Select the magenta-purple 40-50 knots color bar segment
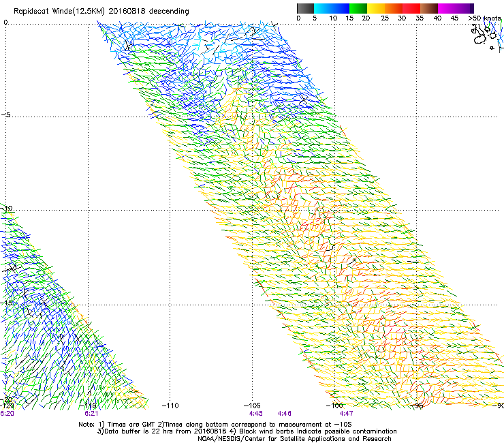 [456, 8]
